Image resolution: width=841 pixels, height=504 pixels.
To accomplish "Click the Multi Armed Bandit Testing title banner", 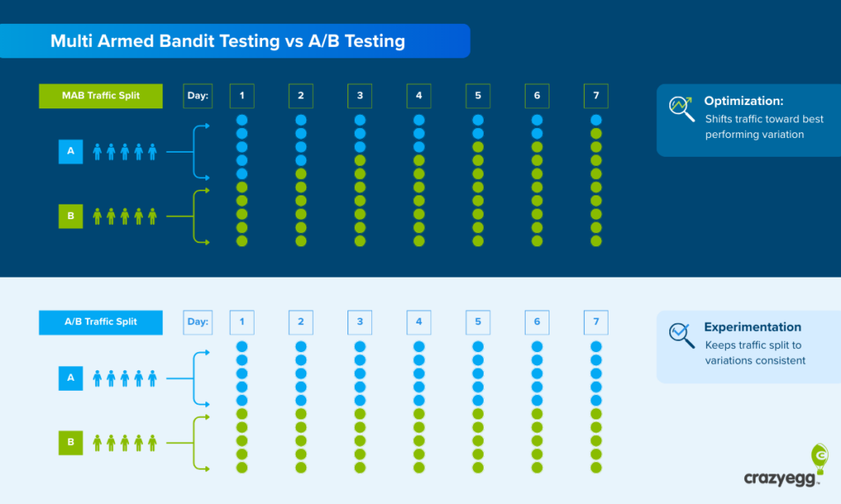I will (x=234, y=41).
